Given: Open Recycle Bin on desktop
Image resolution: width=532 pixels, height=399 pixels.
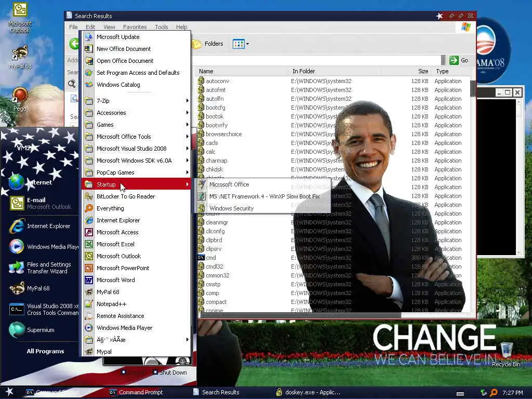Looking at the screenshot, I should pyautogui.click(x=506, y=354).
